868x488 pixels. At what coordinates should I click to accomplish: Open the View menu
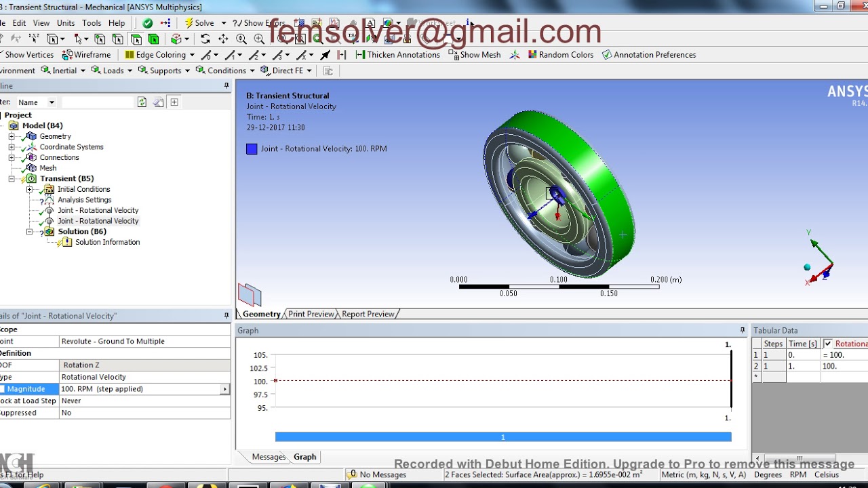point(41,23)
